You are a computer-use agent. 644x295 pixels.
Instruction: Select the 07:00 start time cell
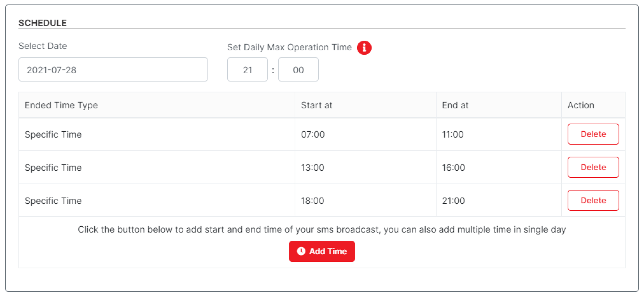(313, 134)
